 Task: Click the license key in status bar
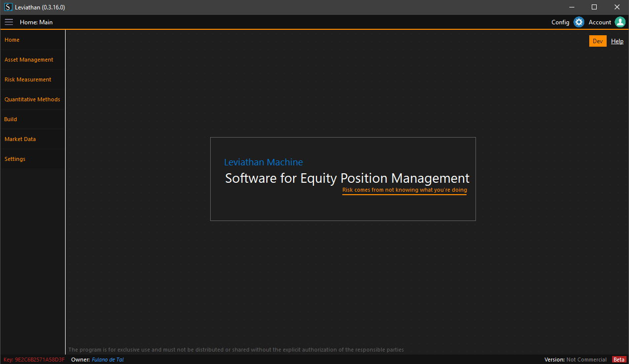[x=34, y=360]
